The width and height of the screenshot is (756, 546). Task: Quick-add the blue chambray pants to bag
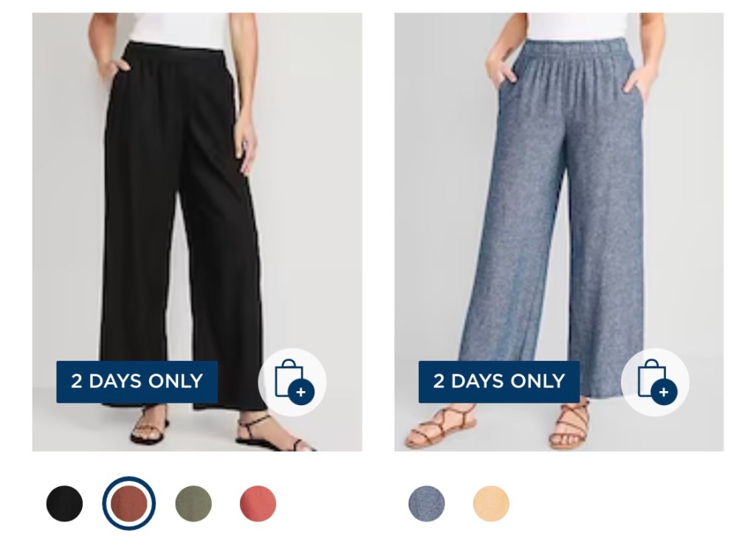pyautogui.click(x=655, y=382)
